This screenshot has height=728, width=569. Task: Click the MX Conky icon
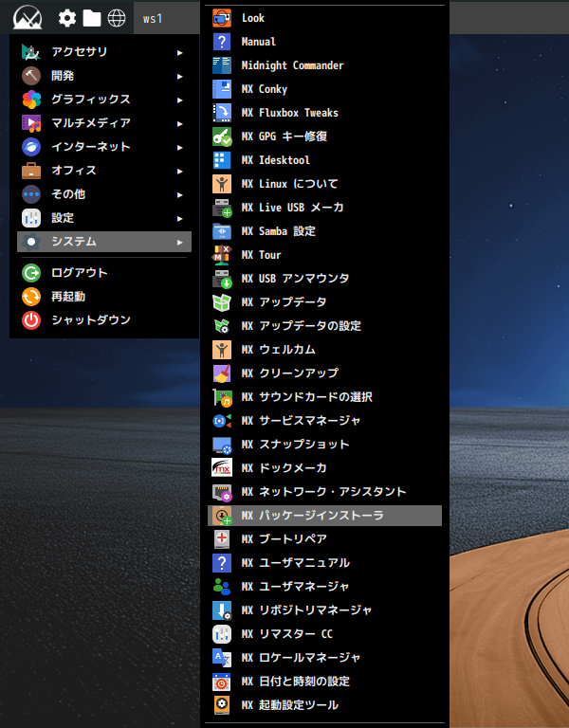222,89
